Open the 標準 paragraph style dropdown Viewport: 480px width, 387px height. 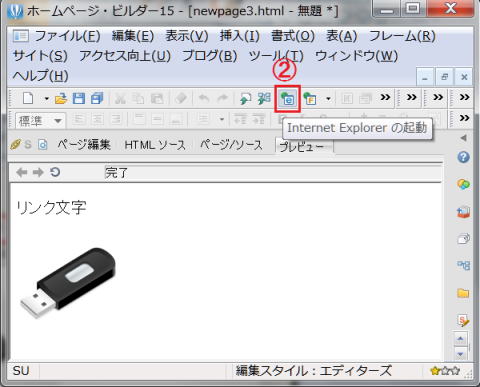40,121
